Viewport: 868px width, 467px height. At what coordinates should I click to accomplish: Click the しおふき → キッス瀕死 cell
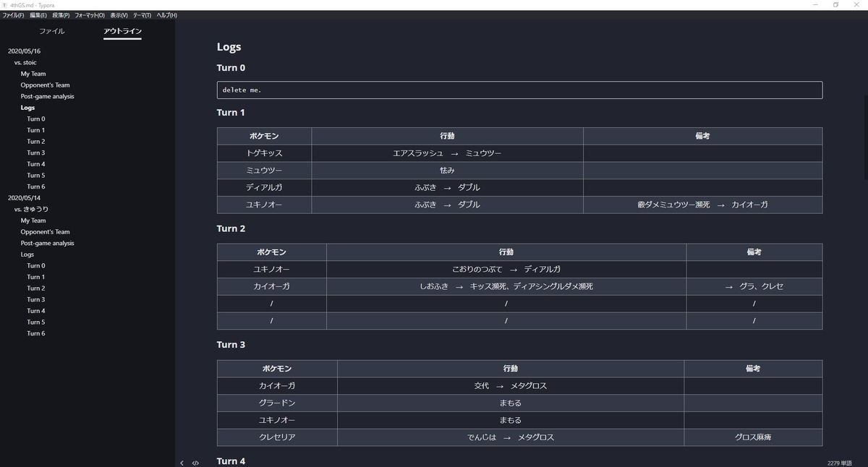(506, 286)
